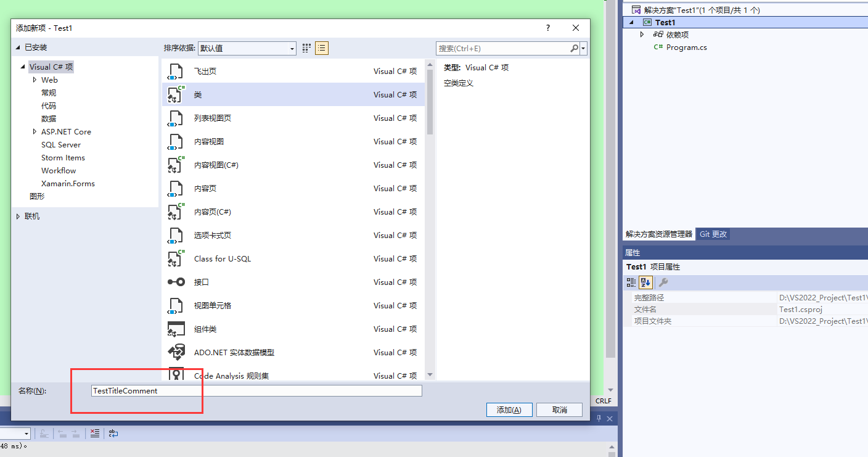Open property pages wrench icon
Image resolution: width=868 pixels, height=457 pixels.
tap(663, 282)
